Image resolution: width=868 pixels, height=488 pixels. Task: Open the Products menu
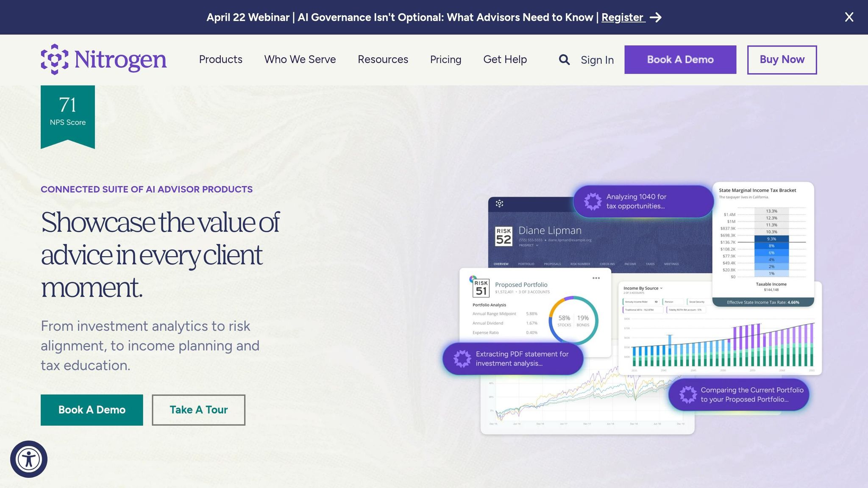point(220,60)
